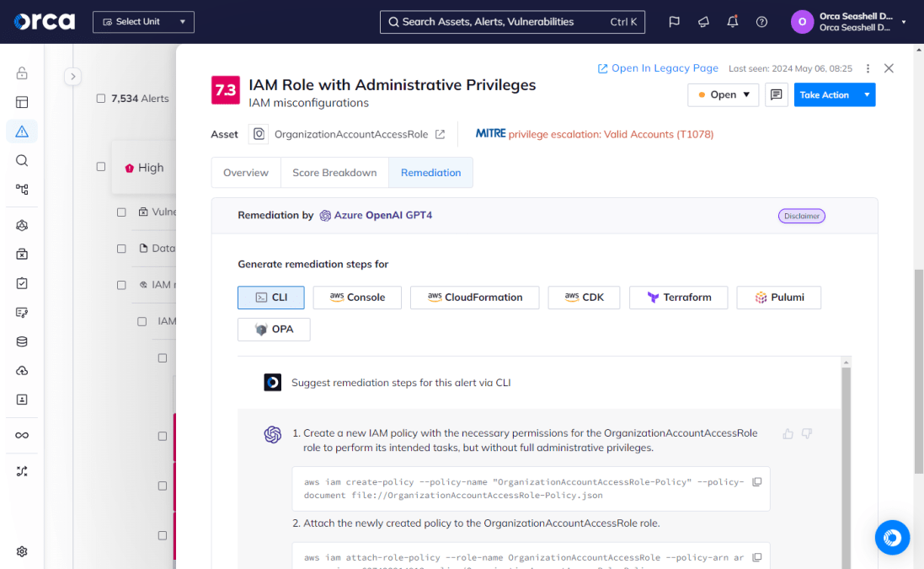Open the contact card sidebar icon
This screenshot has width=924, height=569.
coord(22,400)
